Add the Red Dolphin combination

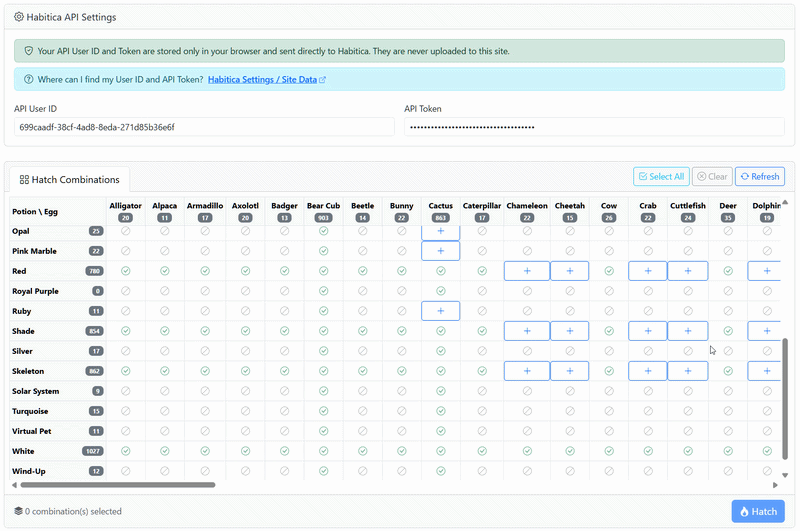764,271
